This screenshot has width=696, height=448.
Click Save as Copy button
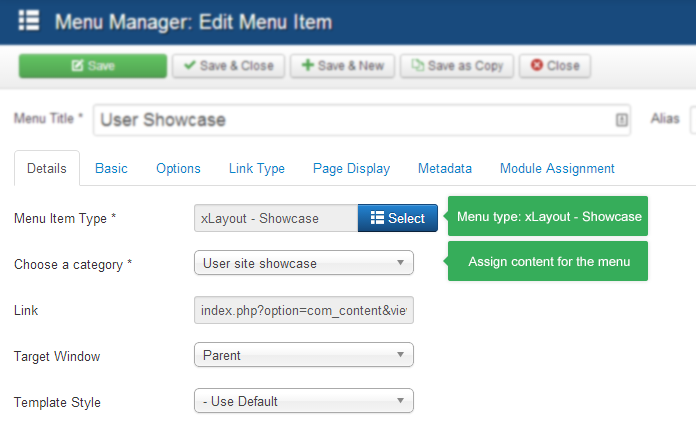[x=457, y=66]
